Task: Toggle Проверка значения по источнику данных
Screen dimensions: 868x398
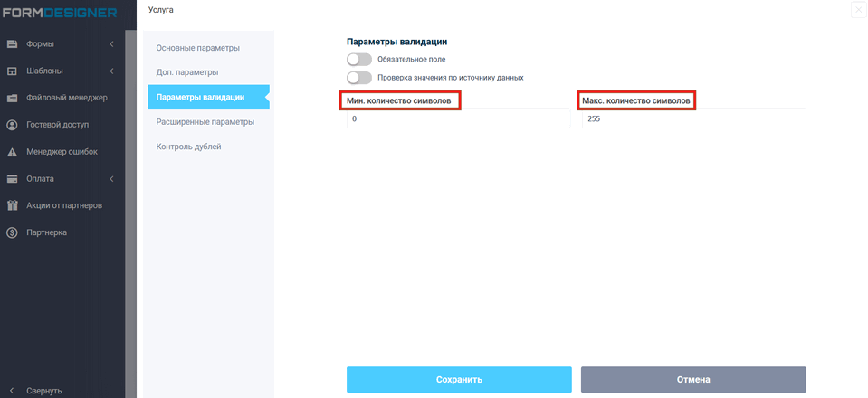Action: 359,78
